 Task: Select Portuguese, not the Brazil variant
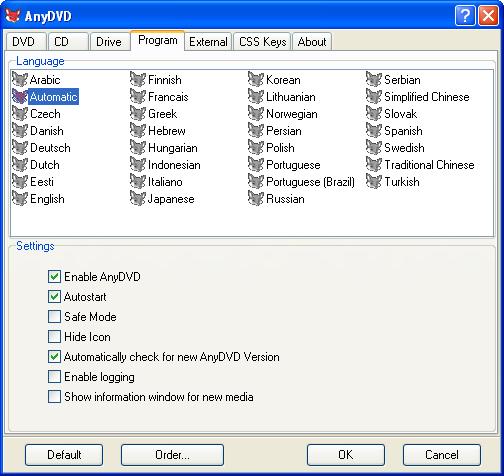click(x=293, y=165)
